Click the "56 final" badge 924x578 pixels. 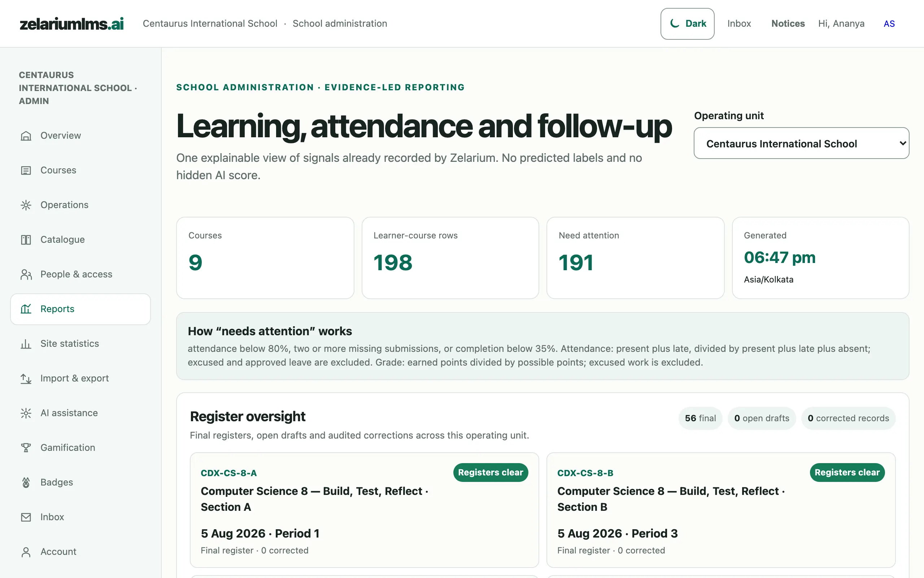(700, 418)
